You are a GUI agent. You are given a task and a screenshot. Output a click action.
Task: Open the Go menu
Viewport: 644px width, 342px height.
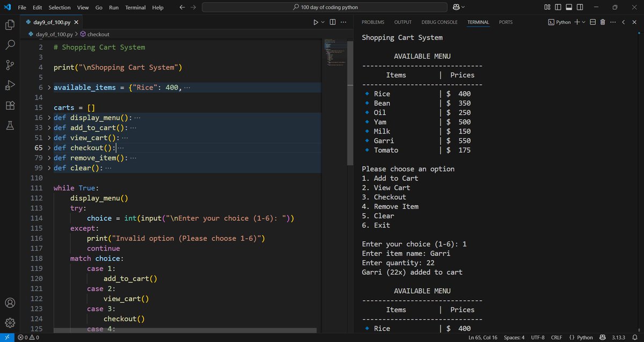click(99, 8)
